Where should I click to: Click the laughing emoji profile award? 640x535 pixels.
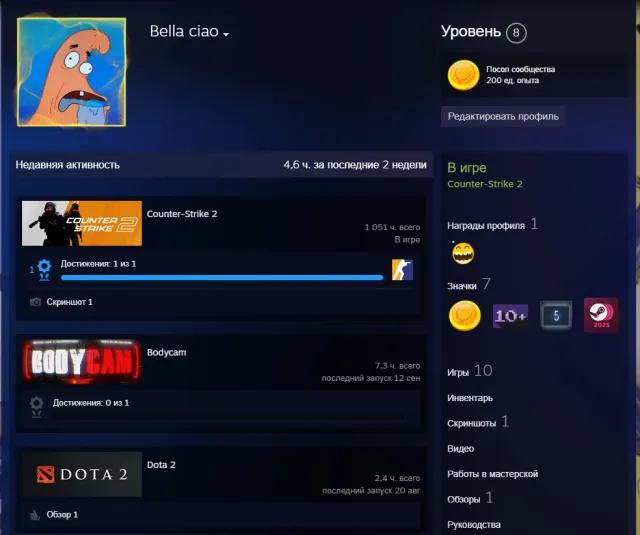click(463, 253)
